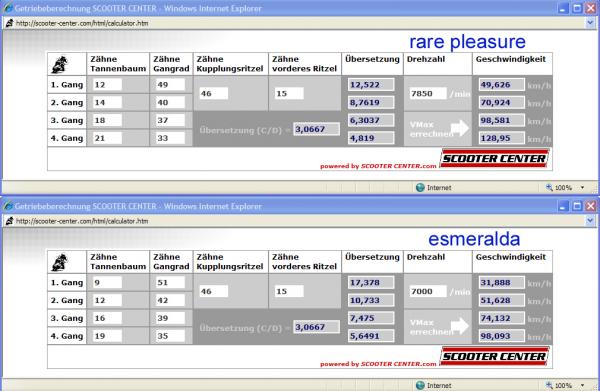Open powered by SCOOTER CENTER.com link in bottom window
600x391 pixels.
[378, 364]
